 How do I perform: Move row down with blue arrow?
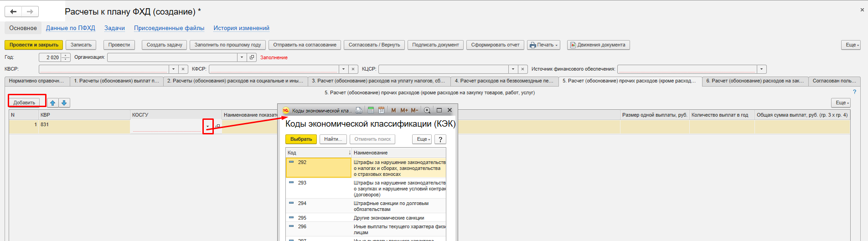coord(64,103)
